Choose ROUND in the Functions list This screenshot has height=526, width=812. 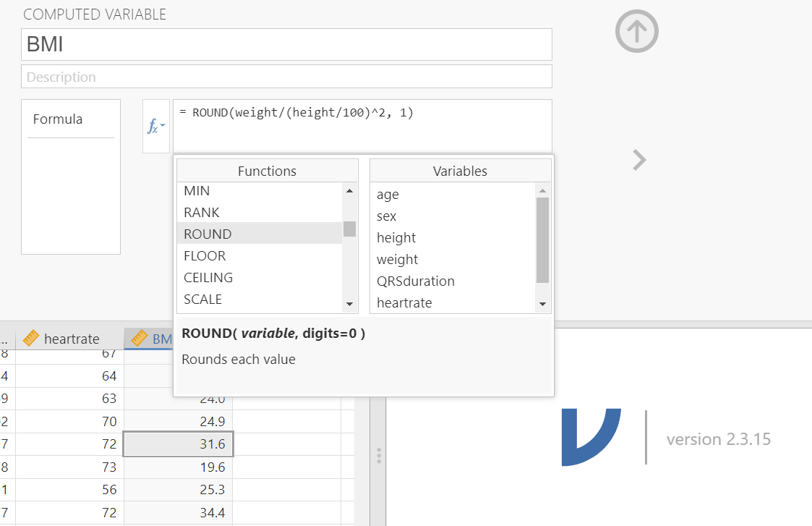click(x=259, y=234)
